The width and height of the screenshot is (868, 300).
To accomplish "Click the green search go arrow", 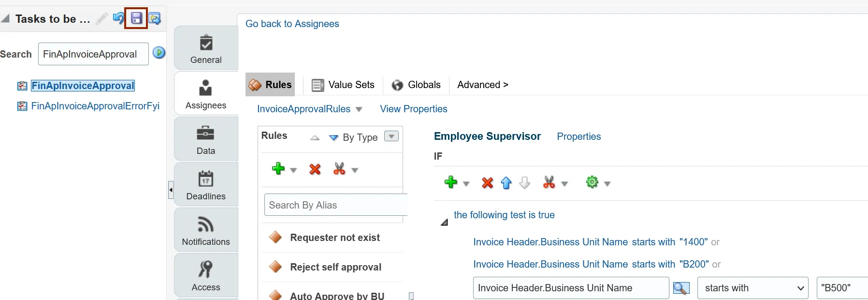I will point(159,53).
